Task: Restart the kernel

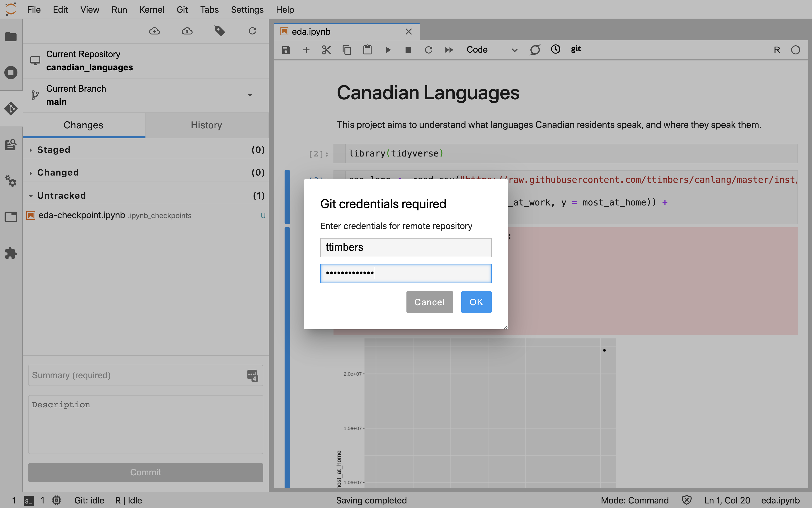Action: tap(428, 50)
